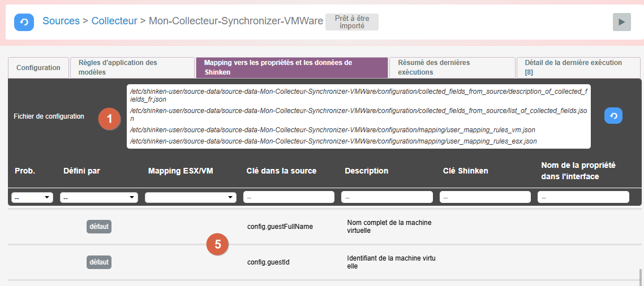Screen dimensions: 644x286
Task: Click the Prêt à être importé status badge
Action: 351,22
